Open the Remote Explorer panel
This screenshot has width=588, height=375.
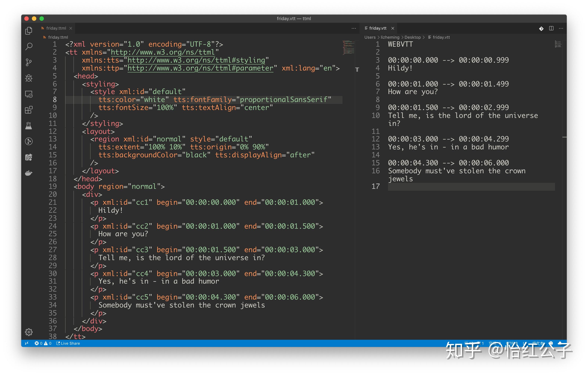coord(29,94)
